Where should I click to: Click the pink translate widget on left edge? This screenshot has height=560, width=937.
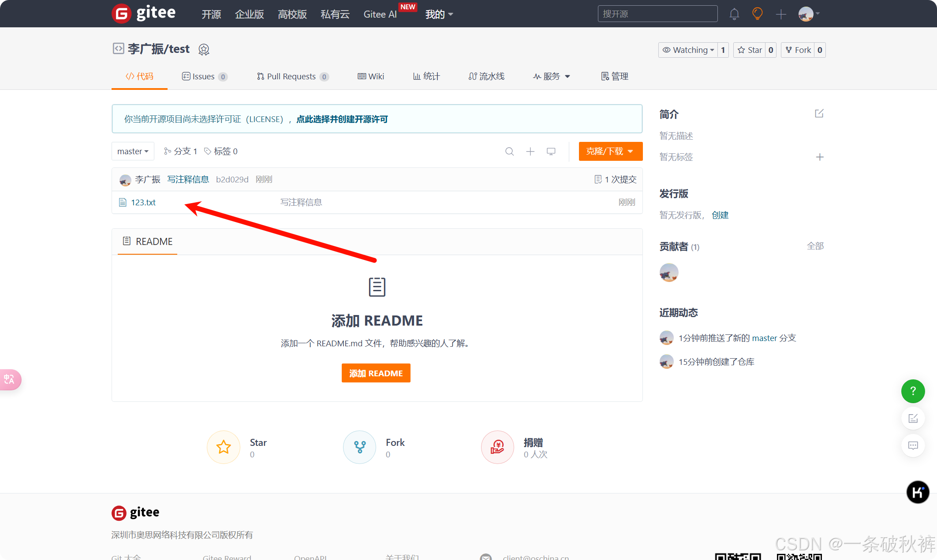click(x=10, y=379)
